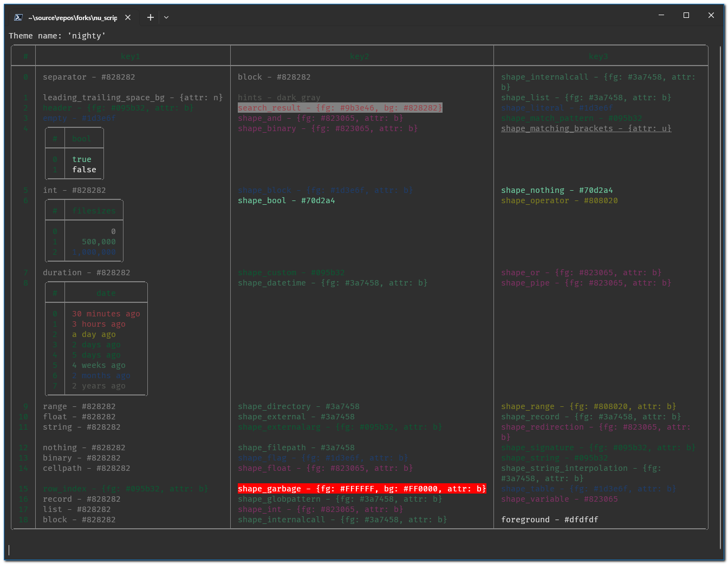728x564 pixels.
Task: Click the 'range - #828282' entry
Action: point(79,406)
